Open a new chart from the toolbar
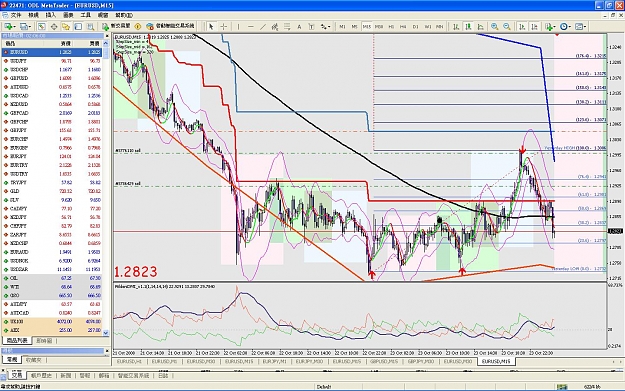 point(7,26)
